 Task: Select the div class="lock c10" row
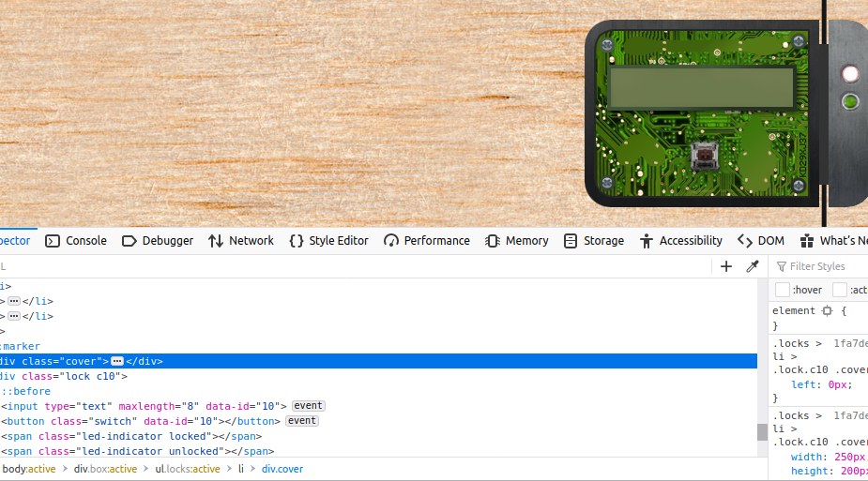click(x=379, y=376)
